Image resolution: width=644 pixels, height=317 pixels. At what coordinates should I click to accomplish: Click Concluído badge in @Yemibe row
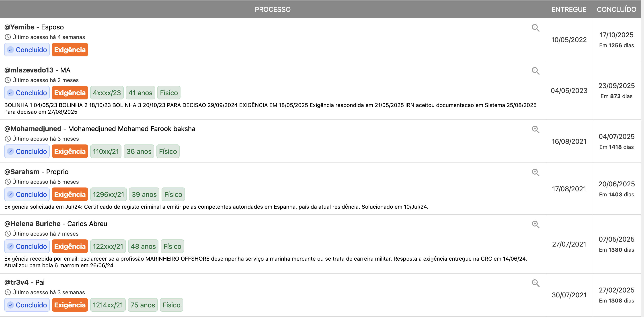tap(27, 50)
